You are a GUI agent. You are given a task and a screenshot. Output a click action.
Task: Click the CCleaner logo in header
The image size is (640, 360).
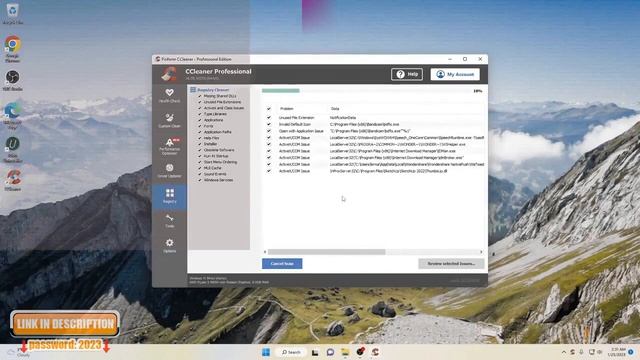[x=169, y=74]
